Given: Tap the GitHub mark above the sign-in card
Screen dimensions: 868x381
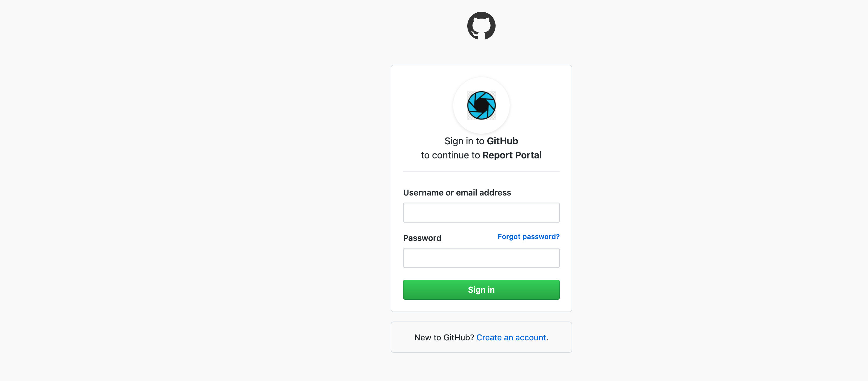Looking at the screenshot, I should [x=481, y=26].
